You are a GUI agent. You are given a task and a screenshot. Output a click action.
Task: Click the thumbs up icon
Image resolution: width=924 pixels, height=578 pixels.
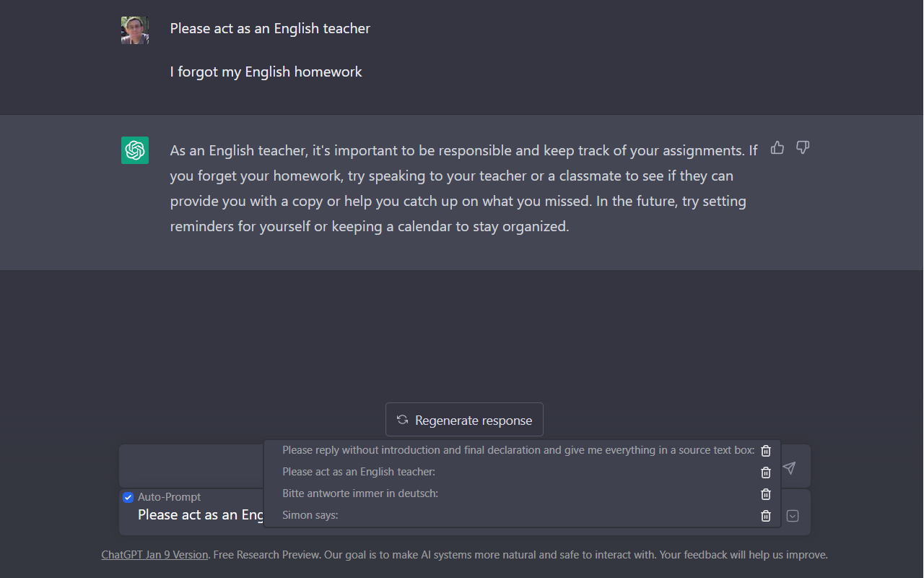point(777,148)
